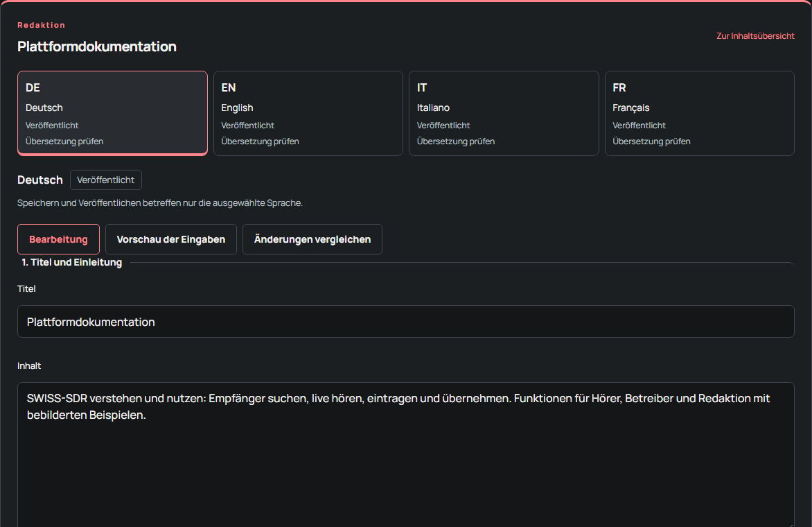Image resolution: width=812 pixels, height=527 pixels.
Task: Open the Vorschau der Eingaben tab
Action: [171, 239]
